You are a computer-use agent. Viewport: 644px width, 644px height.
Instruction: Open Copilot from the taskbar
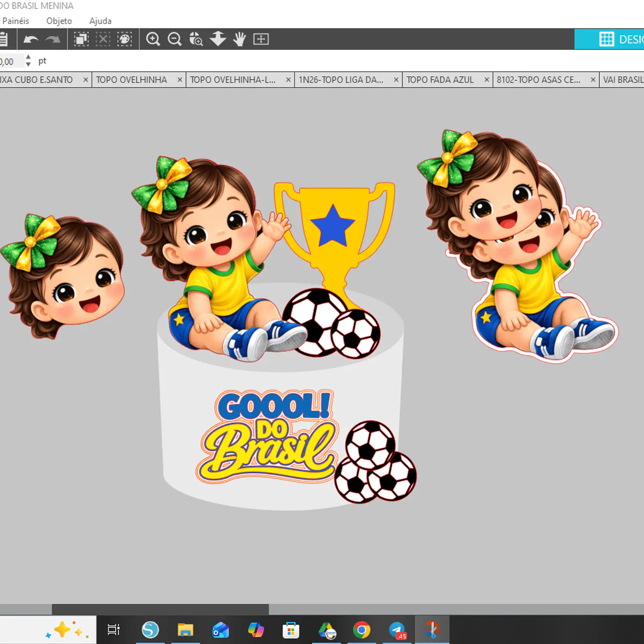(x=256, y=630)
